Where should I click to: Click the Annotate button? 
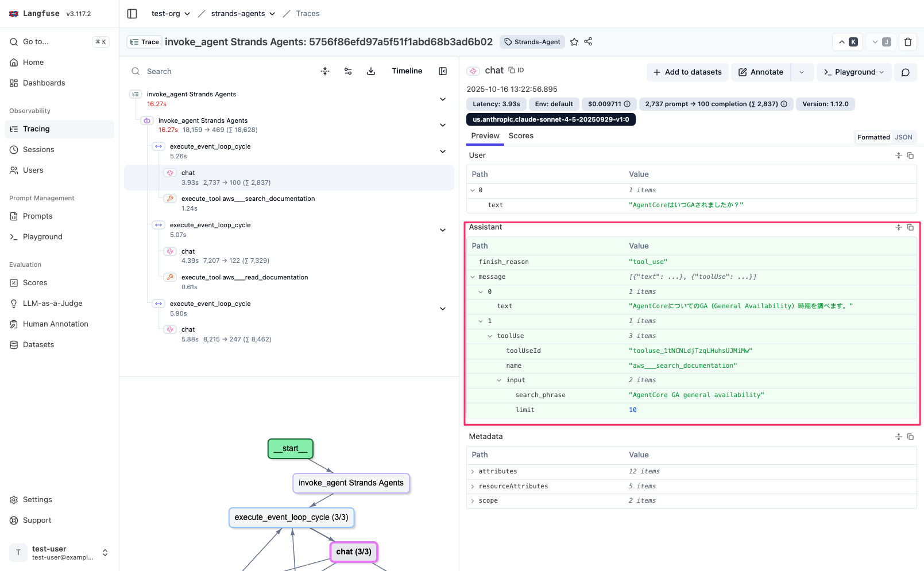[x=760, y=72]
